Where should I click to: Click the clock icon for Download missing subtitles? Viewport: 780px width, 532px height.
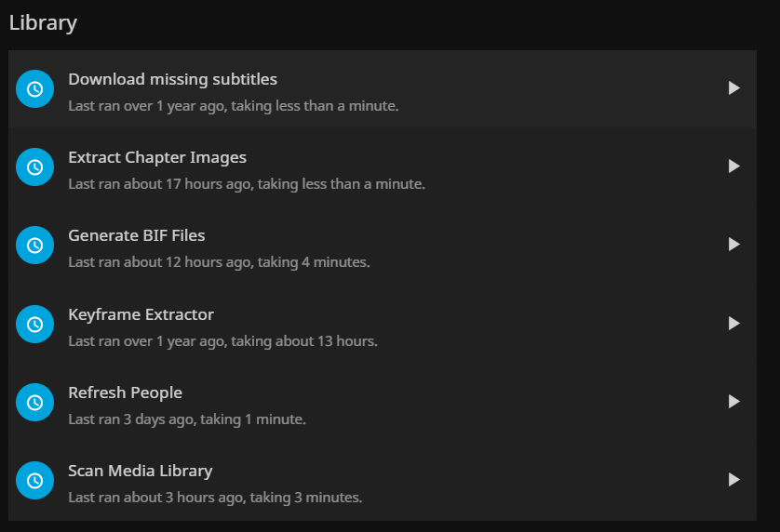[35, 89]
